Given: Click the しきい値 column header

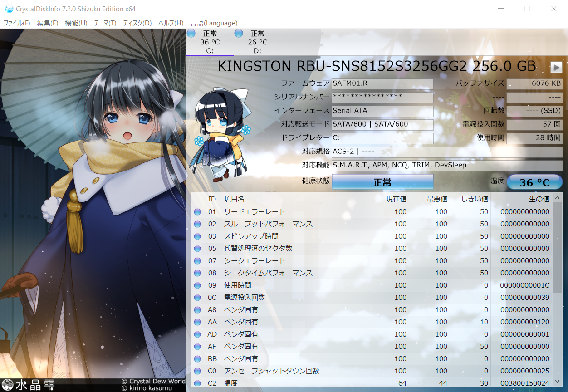Looking at the screenshot, I should click(470, 199).
